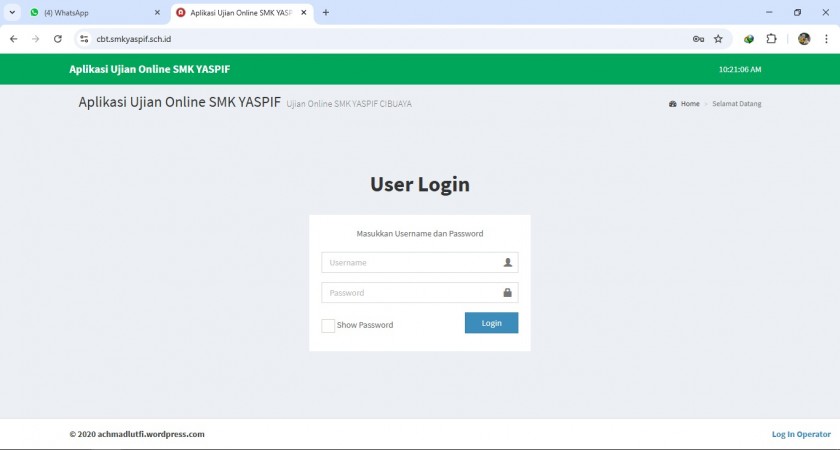Open the Log In Operator link
Viewport: 840px width, 450px height.
pyautogui.click(x=801, y=434)
